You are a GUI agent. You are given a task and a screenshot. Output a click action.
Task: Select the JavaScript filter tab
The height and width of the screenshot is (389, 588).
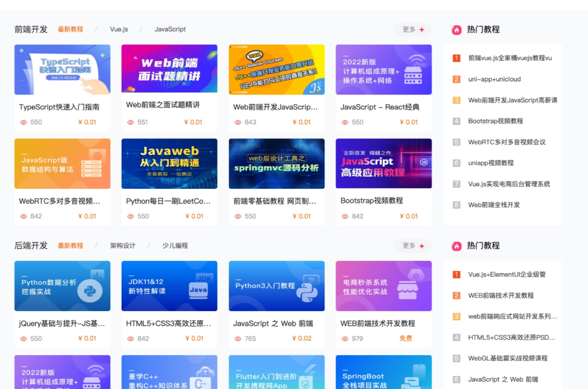point(170,29)
